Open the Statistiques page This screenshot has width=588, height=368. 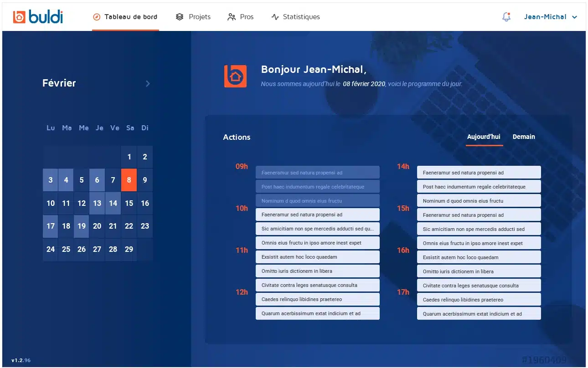coord(295,17)
